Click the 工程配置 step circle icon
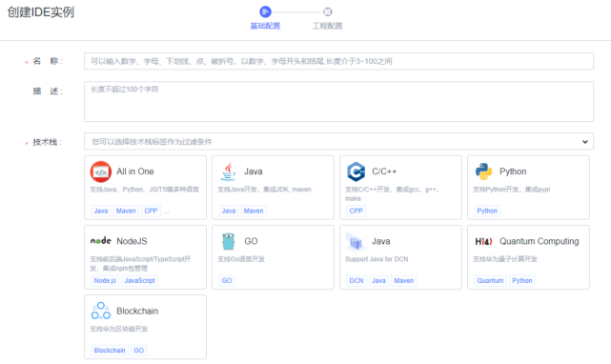This screenshot has height=364, width=611. (x=328, y=11)
